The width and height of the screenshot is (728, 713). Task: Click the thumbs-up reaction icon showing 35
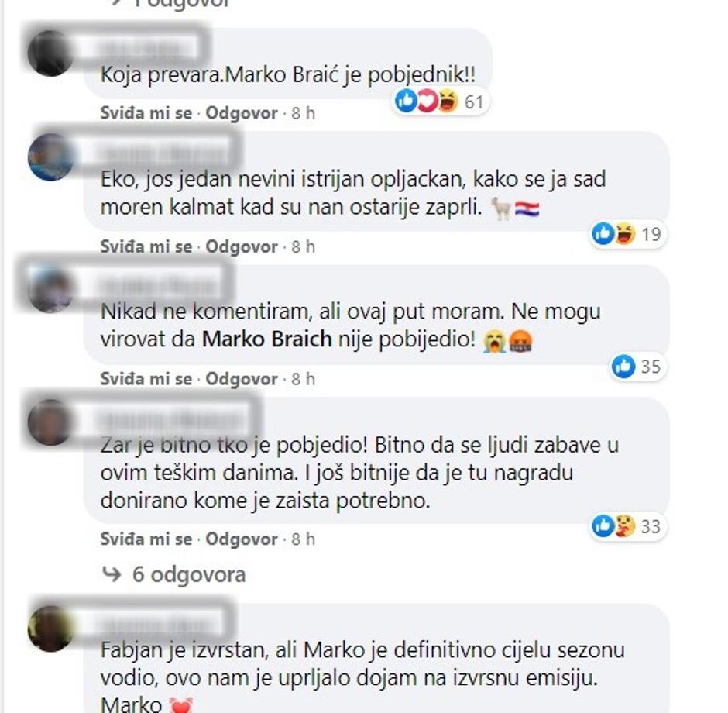pos(623,367)
